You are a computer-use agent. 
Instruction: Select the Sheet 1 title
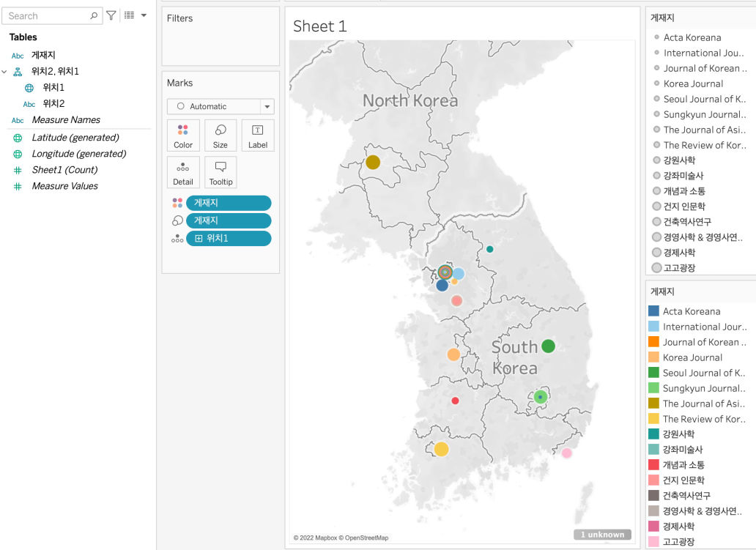click(320, 26)
